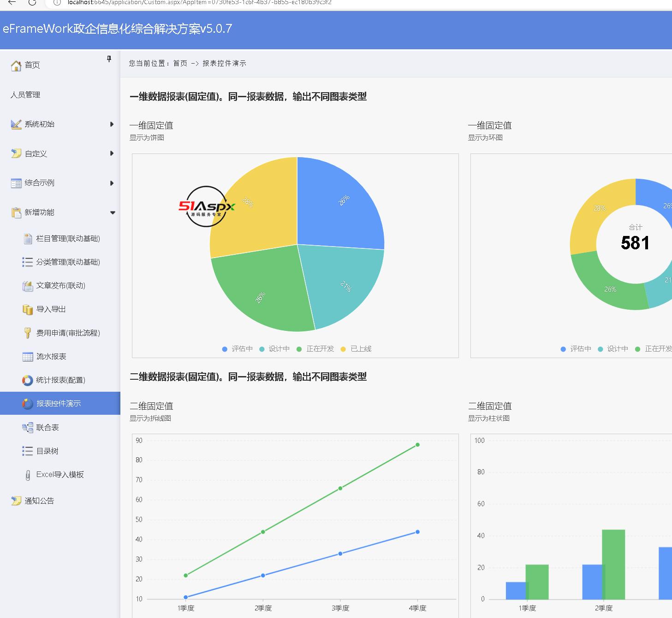672x618 pixels.
Task: Click the 流水报表 table icon
Action: tap(28, 357)
